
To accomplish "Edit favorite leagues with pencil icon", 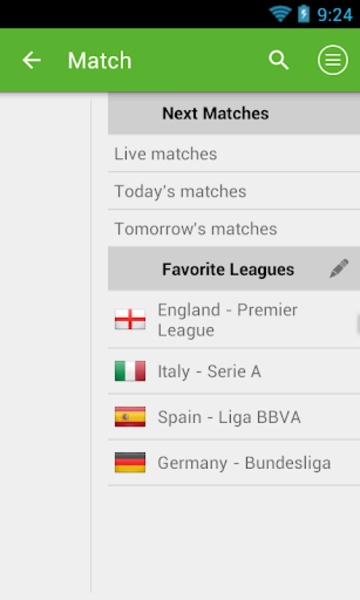I will [x=339, y=269].
